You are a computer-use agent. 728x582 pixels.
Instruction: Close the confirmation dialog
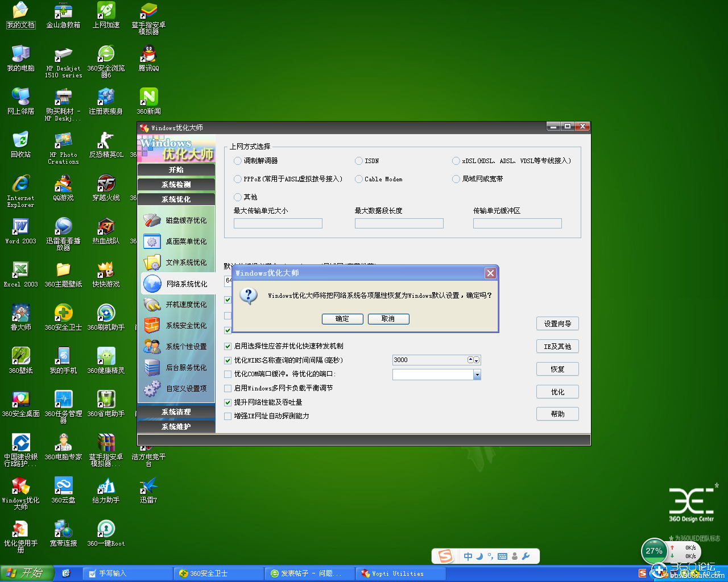pyautogui.click(x=490, y=273)
